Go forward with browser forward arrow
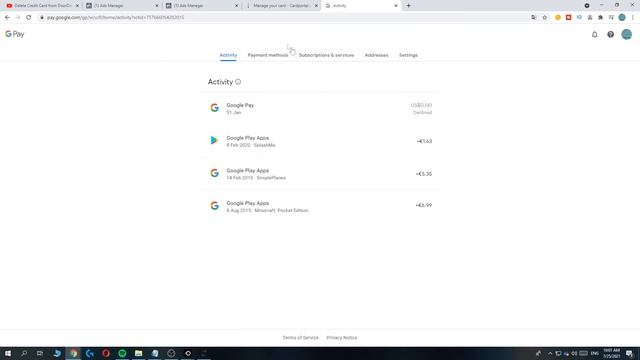 tap(18, 18)
